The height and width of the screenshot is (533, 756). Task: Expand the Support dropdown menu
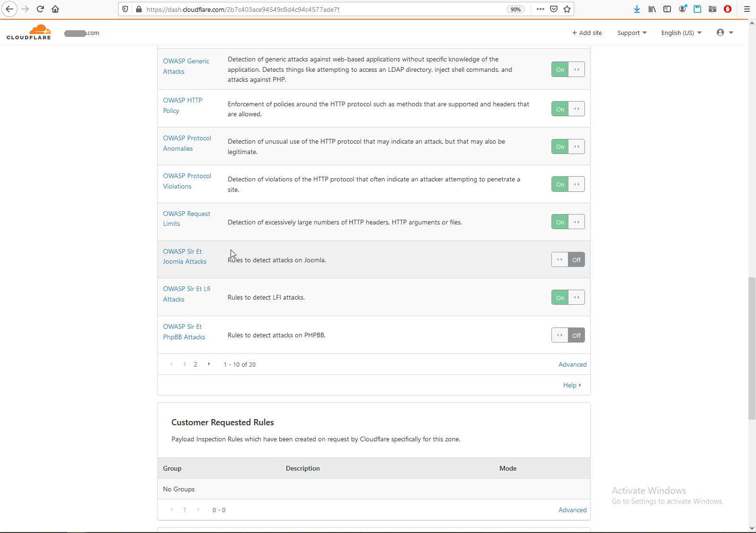coord(632,33)
